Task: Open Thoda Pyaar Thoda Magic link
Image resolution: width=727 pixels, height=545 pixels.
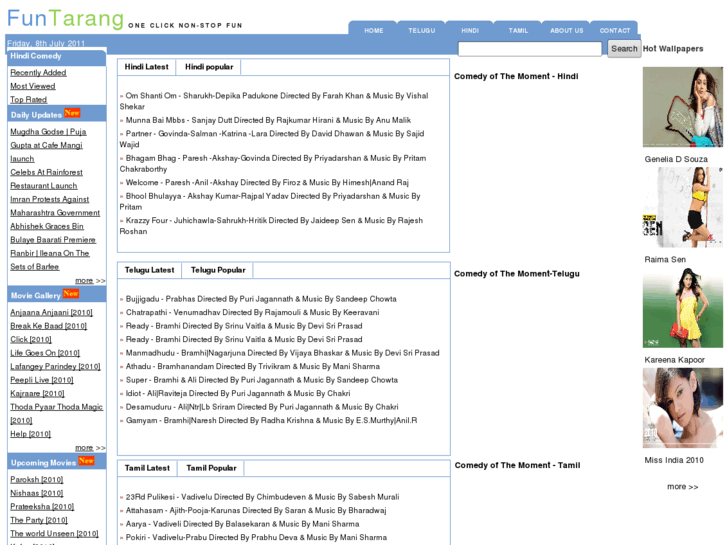Action: coord(57,413)
